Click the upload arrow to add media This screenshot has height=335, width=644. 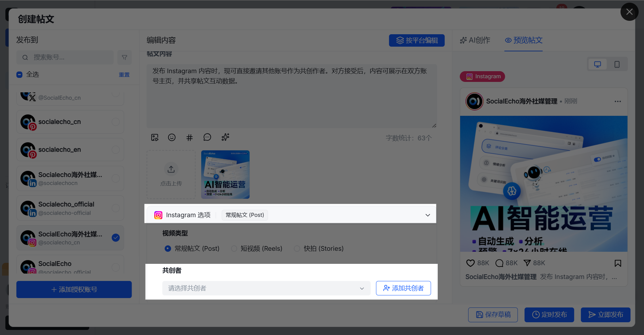tap(171, 169)
